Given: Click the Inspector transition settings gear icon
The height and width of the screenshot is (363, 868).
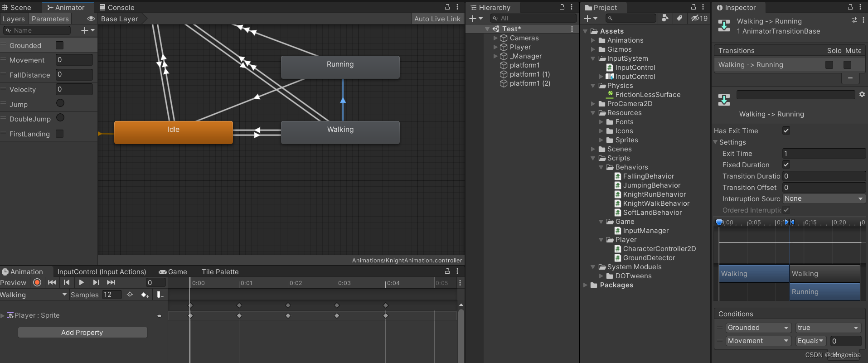Looking at the screenshot, I should tap(862, 94).
